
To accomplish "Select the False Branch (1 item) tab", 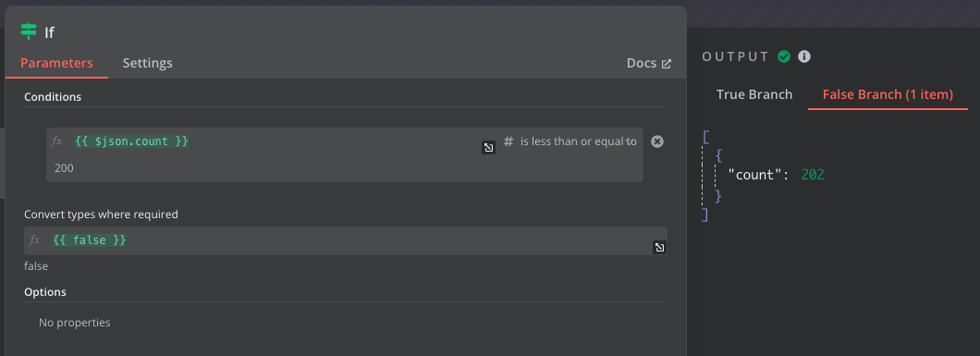I will click(x=888, y=95).
